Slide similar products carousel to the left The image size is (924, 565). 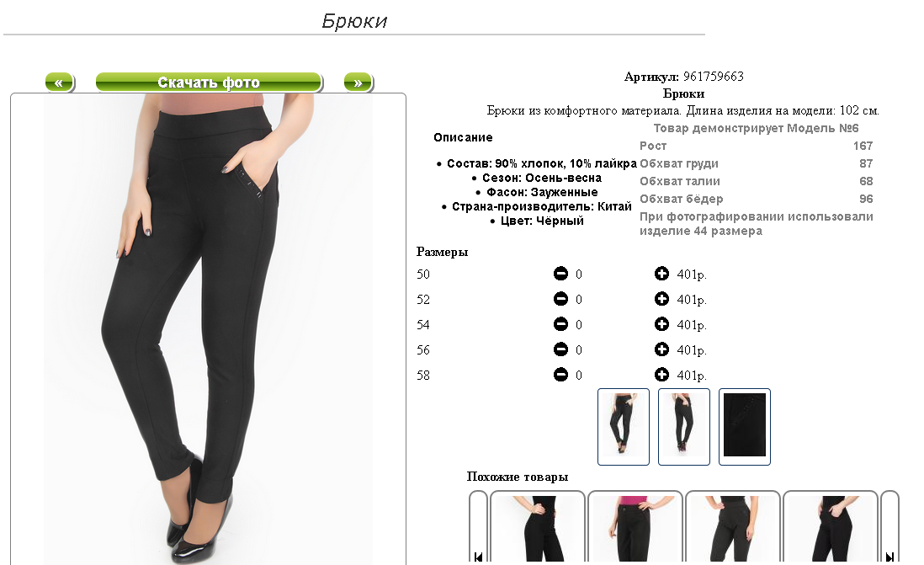click(x=479, y=556)
